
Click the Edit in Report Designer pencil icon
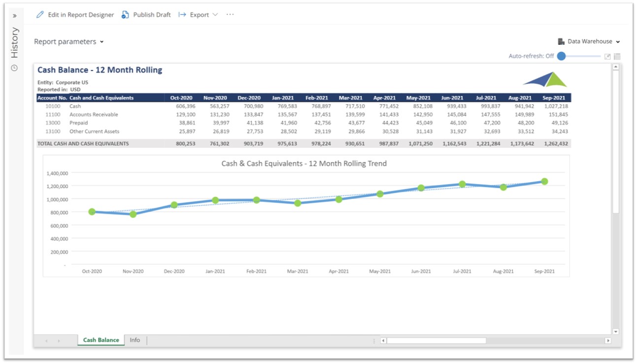[x=40, y=15]
